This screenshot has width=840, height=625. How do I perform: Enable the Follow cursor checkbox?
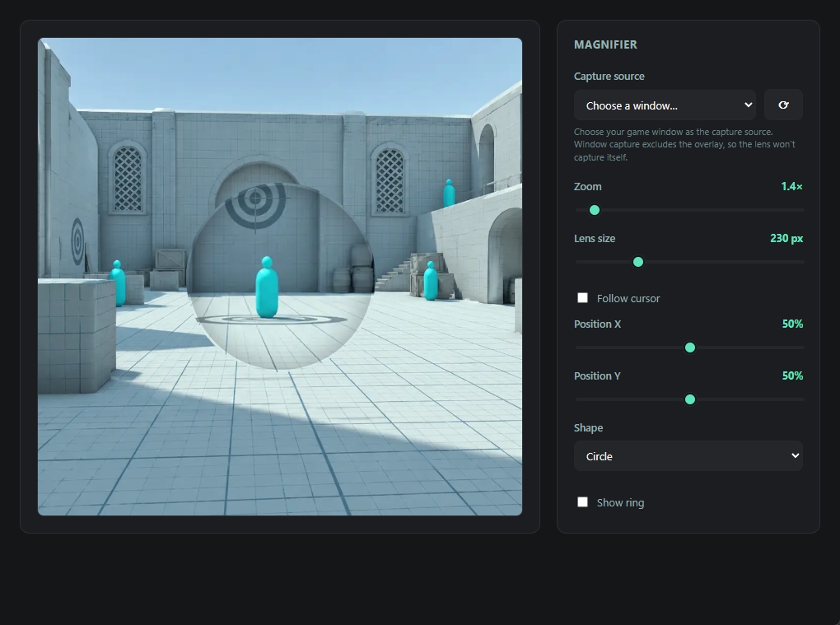click(582, 298)
